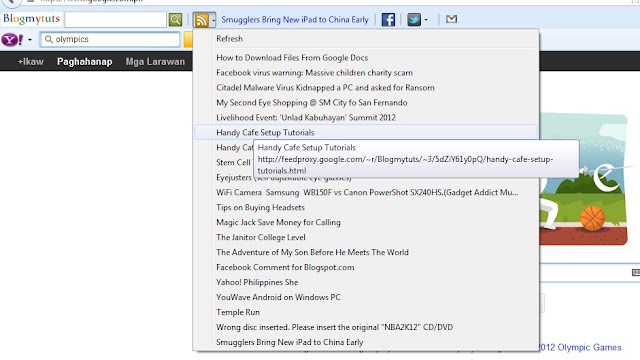Click the Olympic Games link
Screen dimensions: 640x360
tap(580, 347)
